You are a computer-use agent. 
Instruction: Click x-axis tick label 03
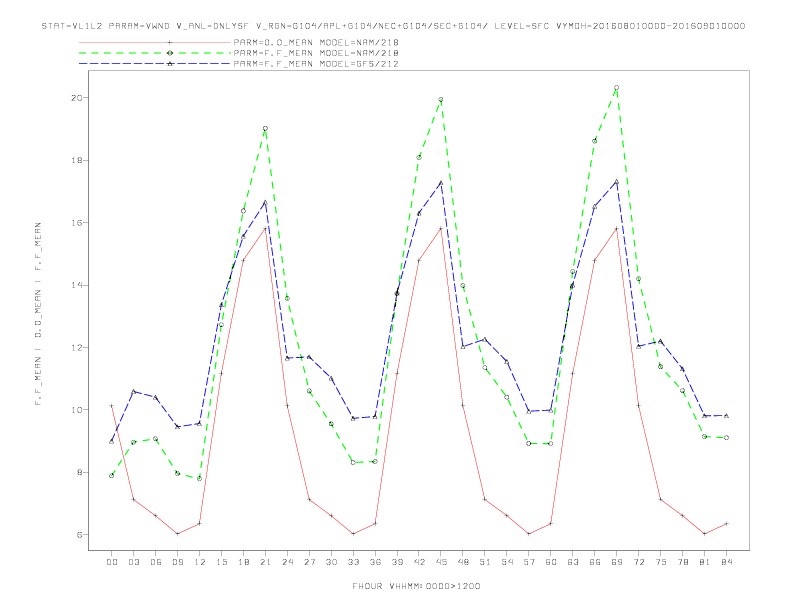point(133,562)
